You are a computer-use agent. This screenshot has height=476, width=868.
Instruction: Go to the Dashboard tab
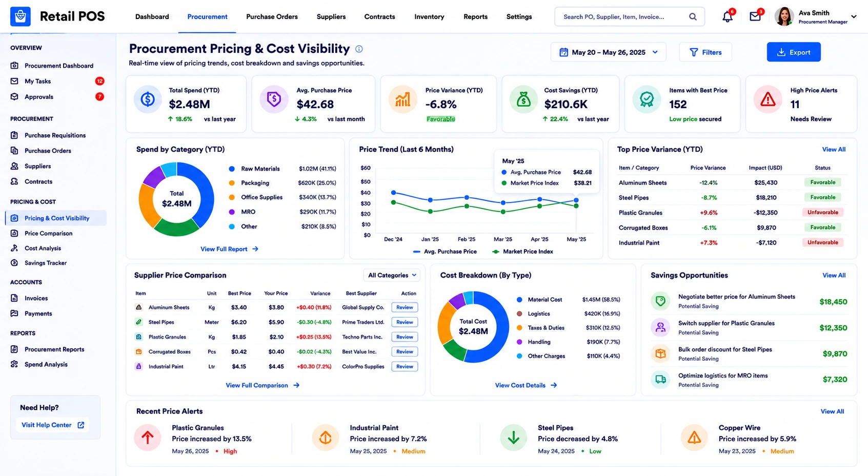[x=152, y=17]
